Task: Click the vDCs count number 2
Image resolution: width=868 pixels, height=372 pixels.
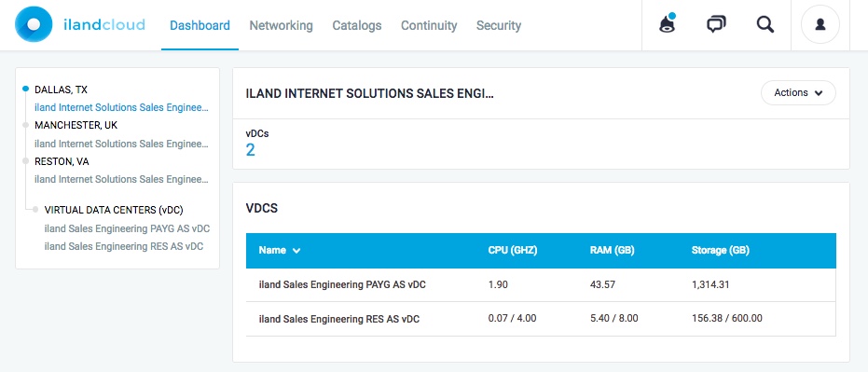Action: [x=250, y=149]
